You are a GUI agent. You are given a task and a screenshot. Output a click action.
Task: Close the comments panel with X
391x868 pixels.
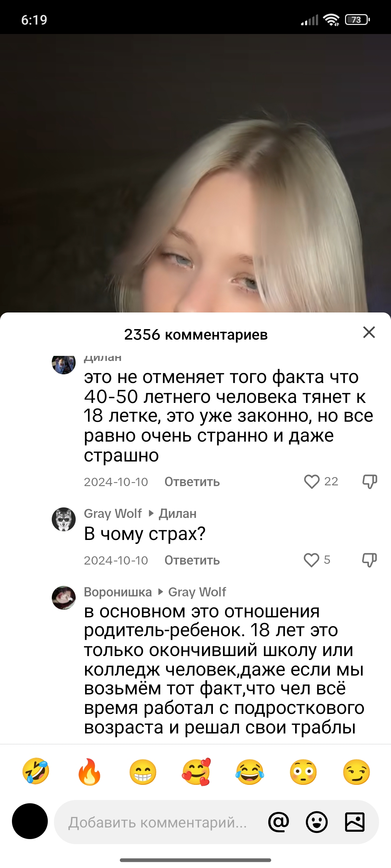[x=369, y=332]
